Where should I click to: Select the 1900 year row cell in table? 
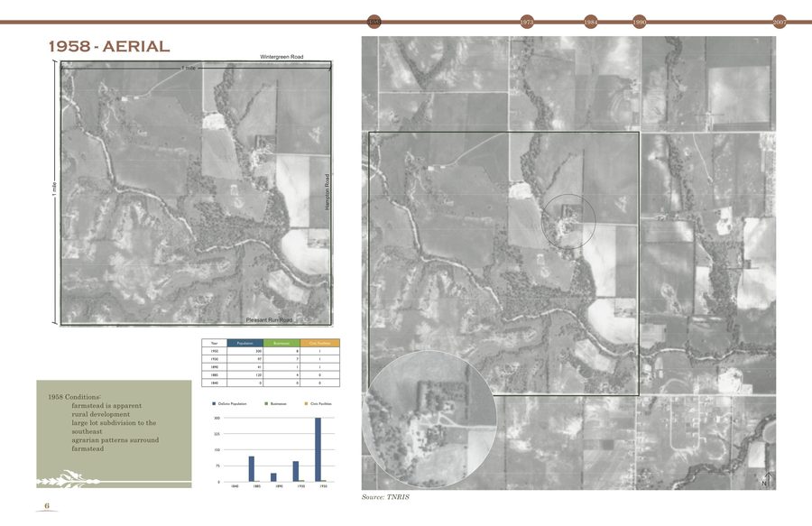tap(215, 359)
